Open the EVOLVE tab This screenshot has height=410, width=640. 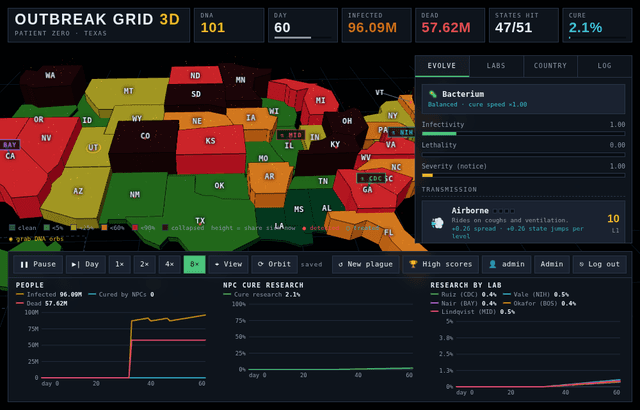(x=442, y=66)
